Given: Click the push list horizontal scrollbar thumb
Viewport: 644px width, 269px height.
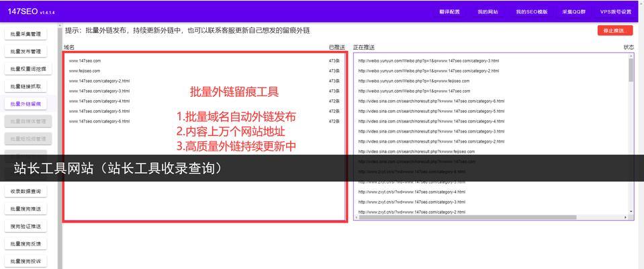Looking at the screenshot, I should pos(468,217).
